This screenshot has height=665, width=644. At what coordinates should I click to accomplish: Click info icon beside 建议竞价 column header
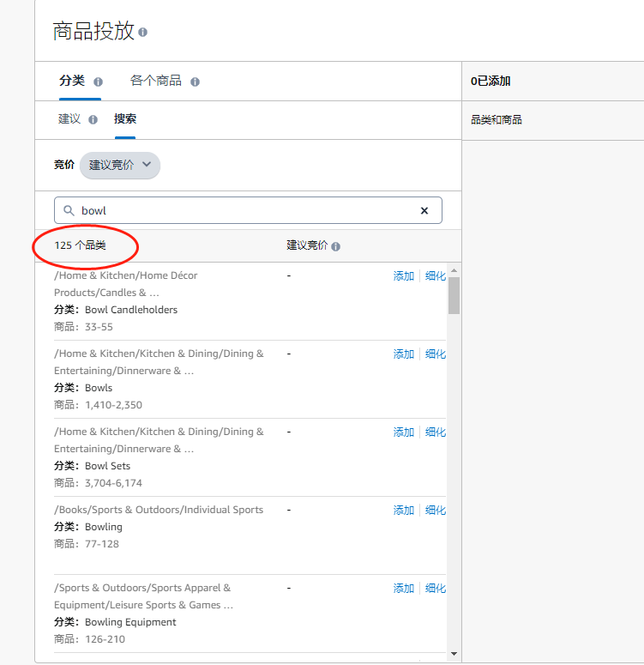[336, 246]
